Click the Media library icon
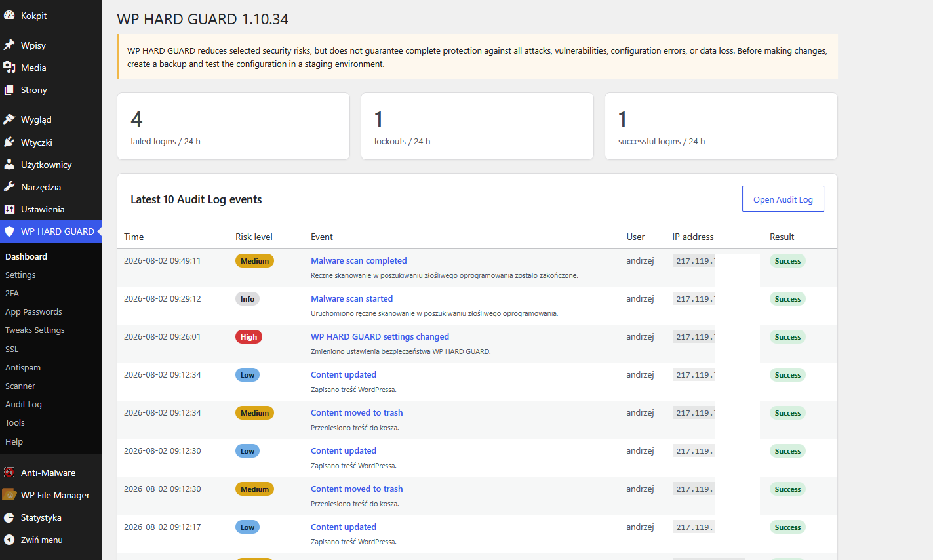The height and width of the screenshot is (560, 933). tap(9, 68)
